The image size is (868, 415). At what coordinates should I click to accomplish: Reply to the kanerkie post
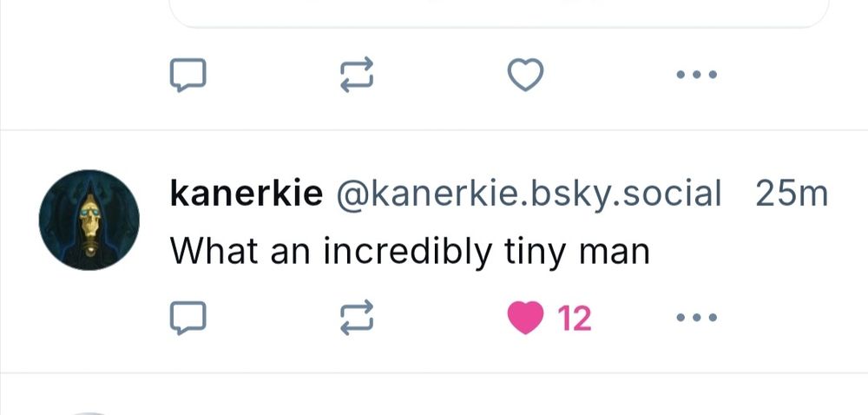(x=187, y=318)
